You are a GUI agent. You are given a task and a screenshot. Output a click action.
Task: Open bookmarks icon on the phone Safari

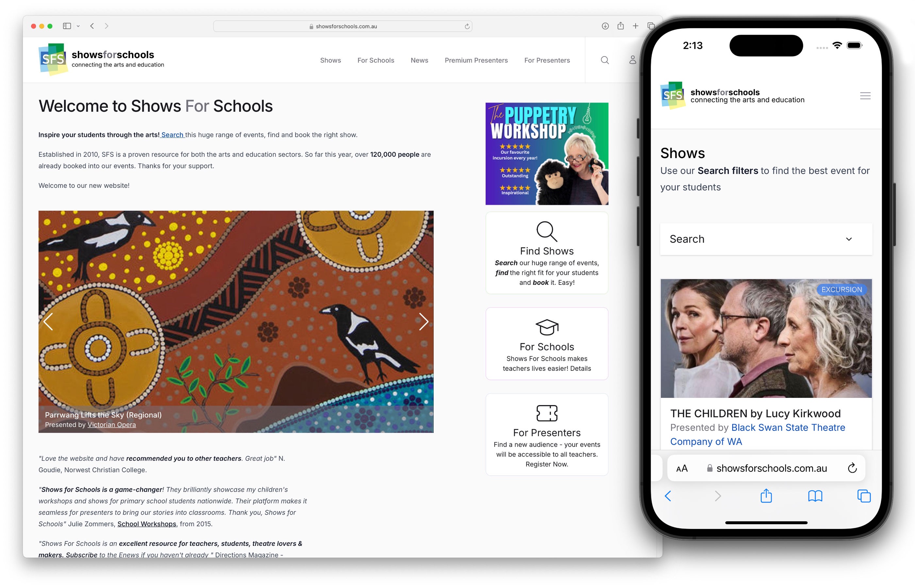pyautogui.click(x=815, y=496)
